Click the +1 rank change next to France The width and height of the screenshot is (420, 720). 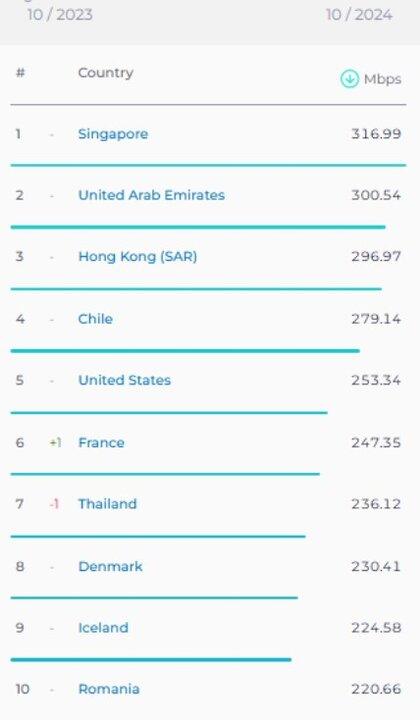tap(56, 443)
